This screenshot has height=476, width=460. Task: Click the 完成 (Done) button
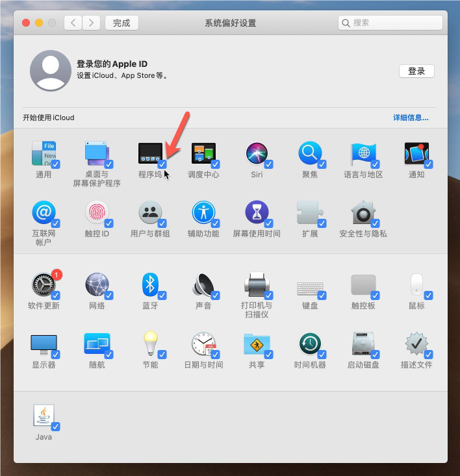click(x=121, y=23)
